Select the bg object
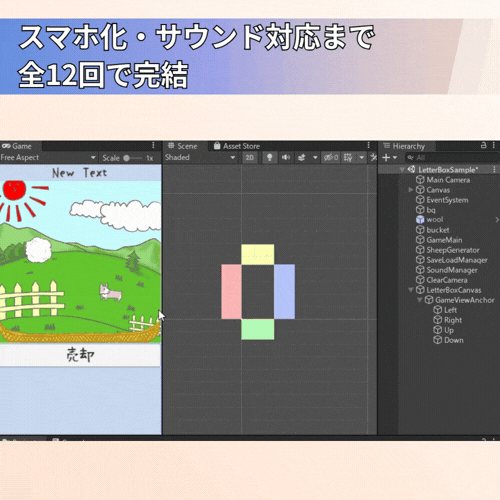 pos(431,210)
